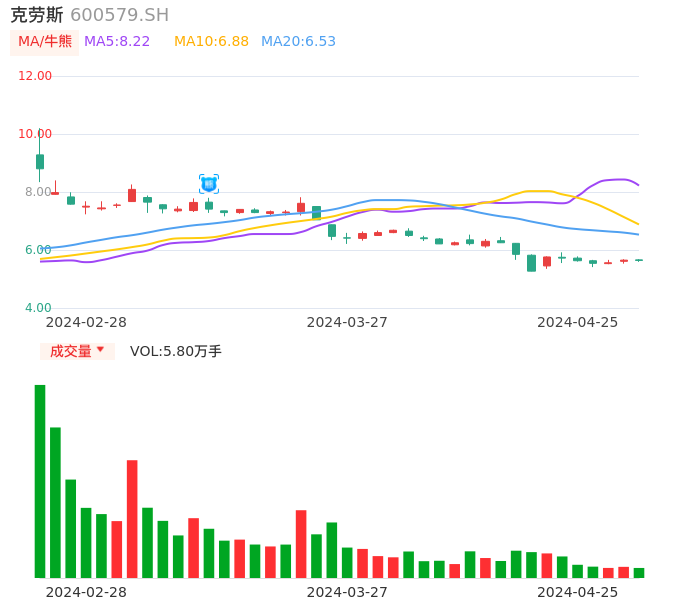Click the MA20:6.53 legend label
Viewport: 686px width, 606px height.
point(298,42)
